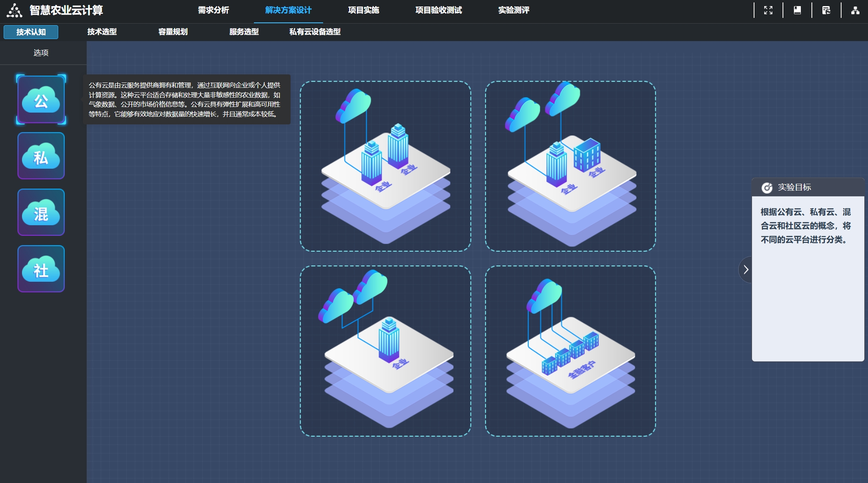The height and width of the screenshot is (483, 868).
Task: Click the 技术认知 button
Action: (31, 32)
